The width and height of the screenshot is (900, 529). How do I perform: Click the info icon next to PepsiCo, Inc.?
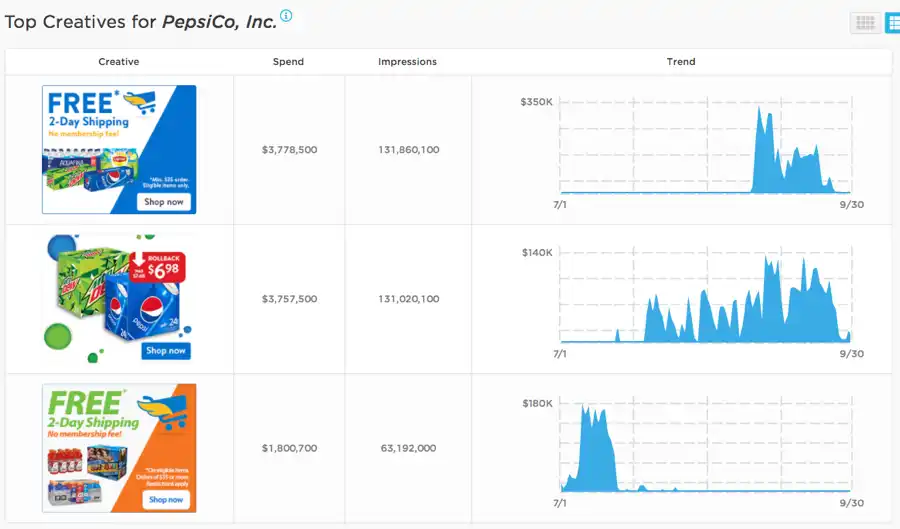click(286, 15)
